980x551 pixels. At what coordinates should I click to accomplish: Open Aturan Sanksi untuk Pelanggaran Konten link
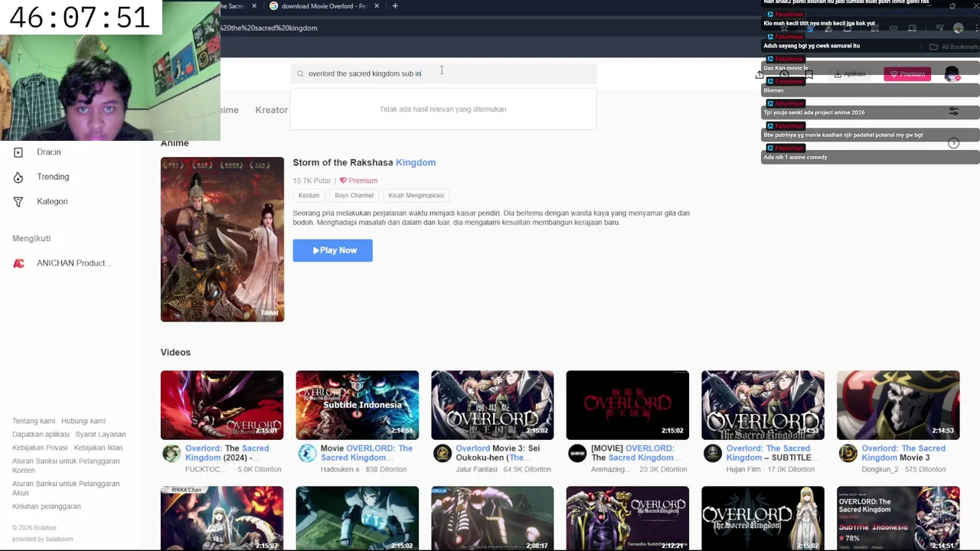[66, 465]
